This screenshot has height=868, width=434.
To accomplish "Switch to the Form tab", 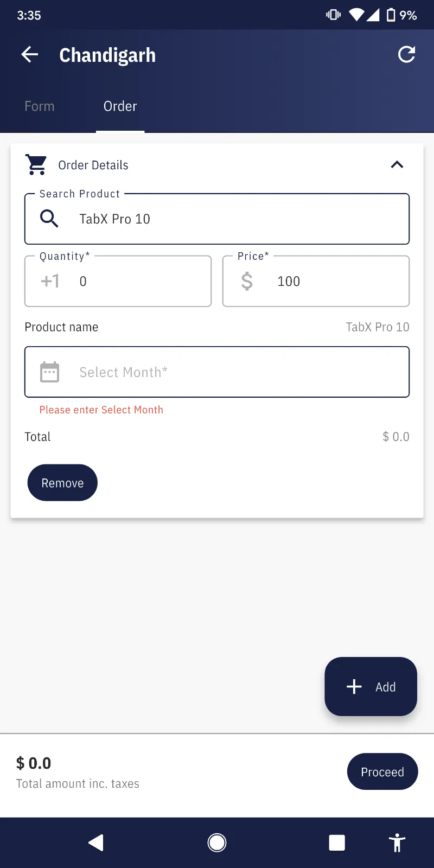I will point(40,106).
